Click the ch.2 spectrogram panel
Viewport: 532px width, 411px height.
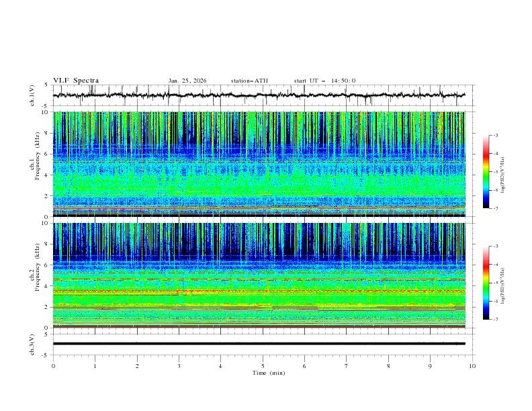click(259, 275)
